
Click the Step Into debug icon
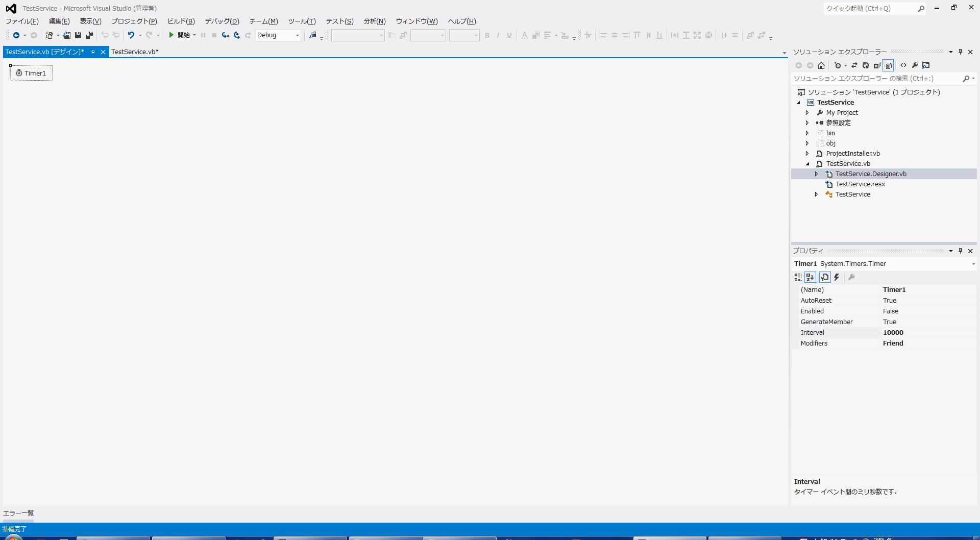tap(225, 35)
